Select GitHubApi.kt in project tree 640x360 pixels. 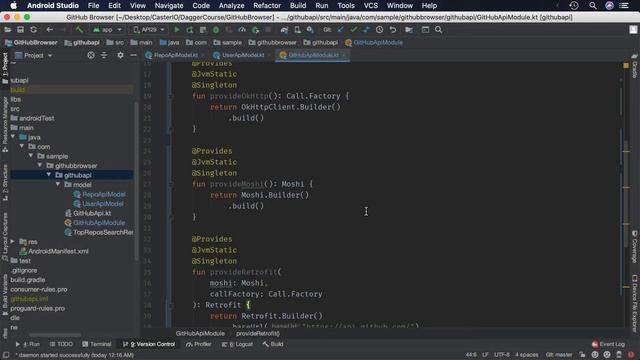(x=88, y=213)
